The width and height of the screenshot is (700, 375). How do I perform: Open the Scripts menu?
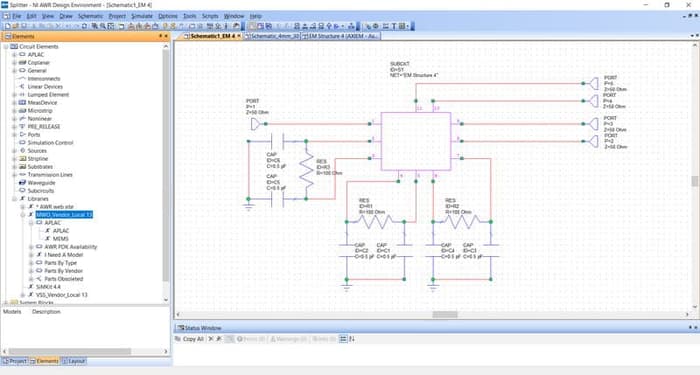[210, 16]
